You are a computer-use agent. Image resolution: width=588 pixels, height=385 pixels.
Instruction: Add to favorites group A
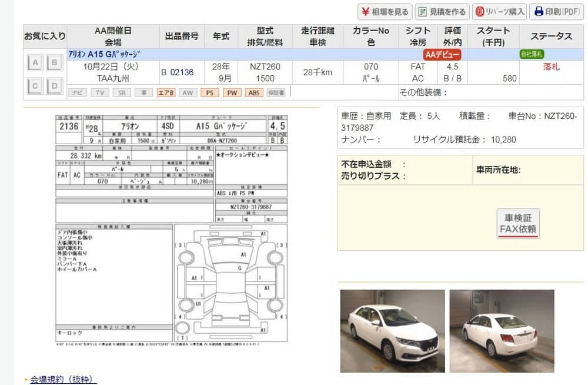click(35, 63)
